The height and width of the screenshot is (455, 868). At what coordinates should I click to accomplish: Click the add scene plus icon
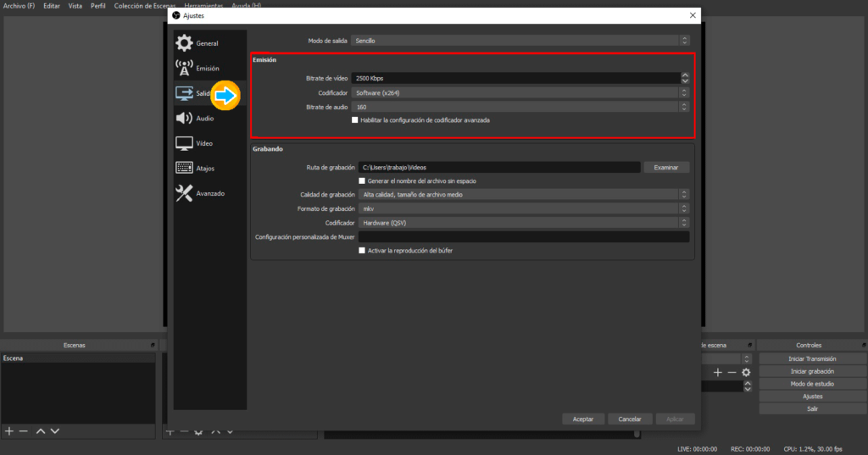click(x=9, y=431)
